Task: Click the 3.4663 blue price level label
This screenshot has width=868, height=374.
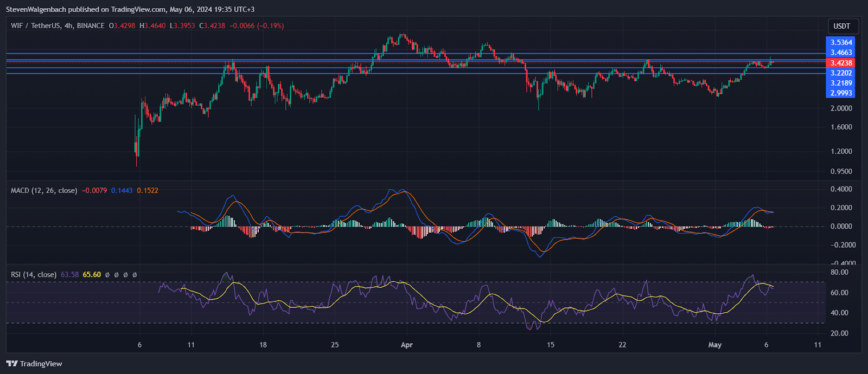Action: 841,53
